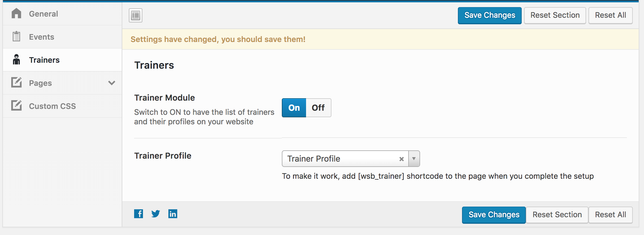644x235 pixels.
Task: Click the top Reset All button
Action: [610, 15]
